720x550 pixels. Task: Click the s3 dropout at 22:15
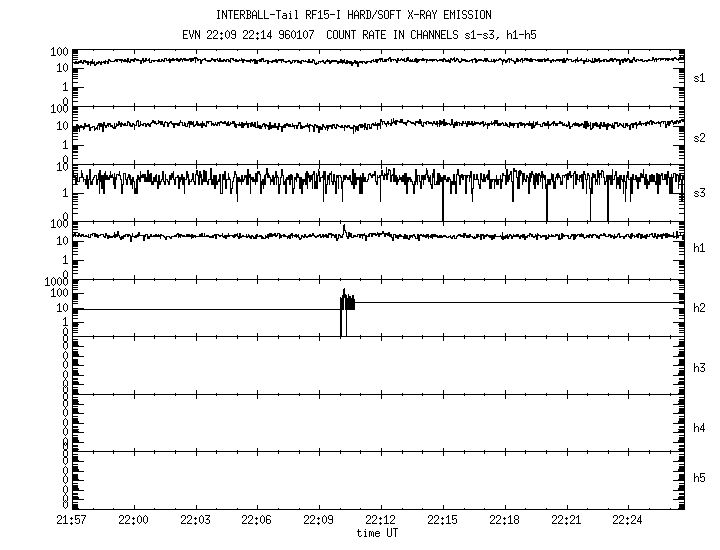442,205
